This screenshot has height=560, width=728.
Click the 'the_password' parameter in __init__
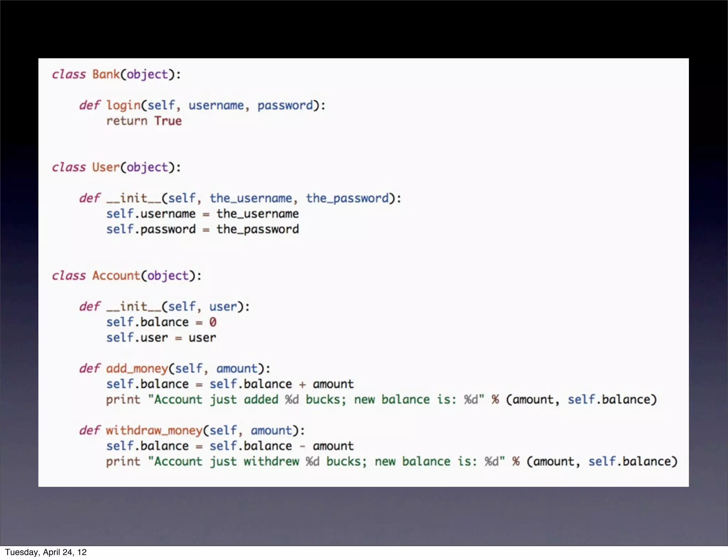(347, 198)
